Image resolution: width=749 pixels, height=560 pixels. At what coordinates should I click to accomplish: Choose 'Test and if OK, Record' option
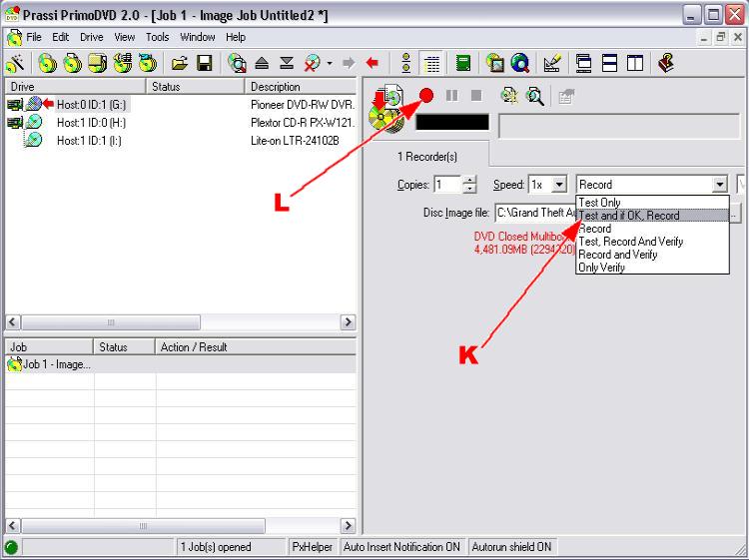click(652, 216)
